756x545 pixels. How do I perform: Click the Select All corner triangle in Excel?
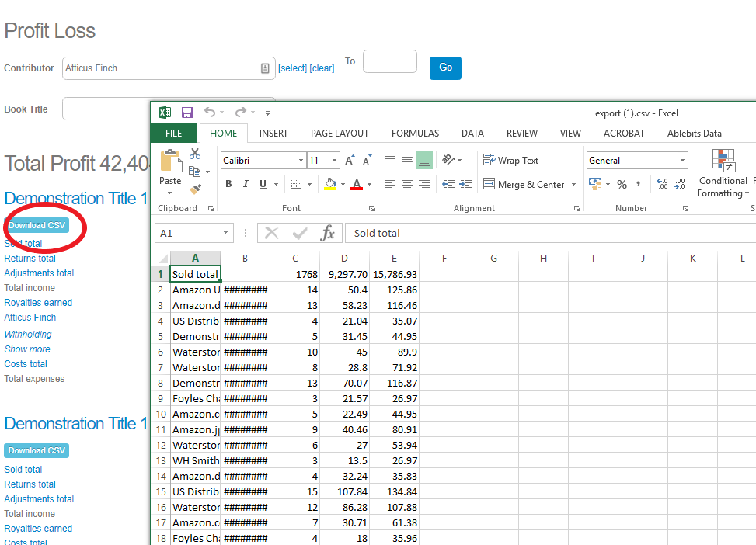pyautogui.click(x=164, y=259)
